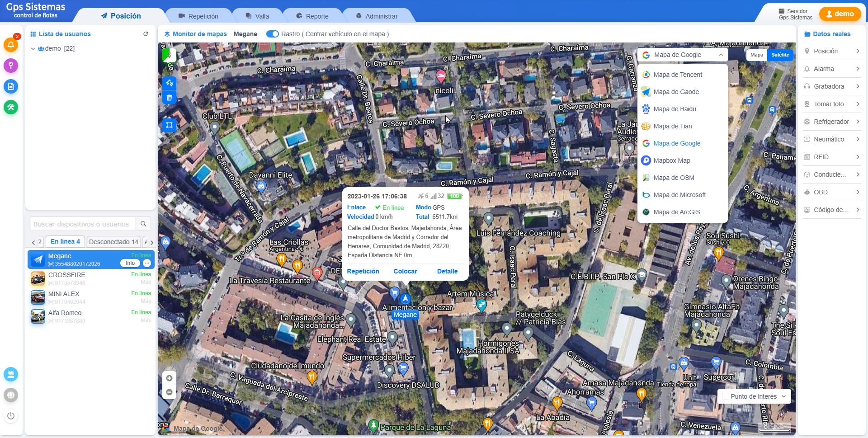This screenshot has width=868, height=438.
Task: Expand the Alarma real data section
Action: pyautogui.click(x=831, y=69)
